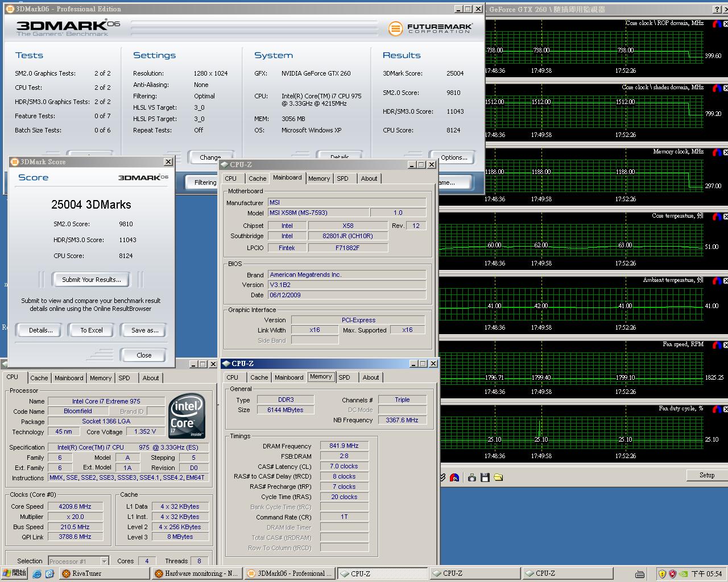Open the Cache tab in the CPU-Z Motherboard window
The image size is (728, 582).
coord(258,178)
